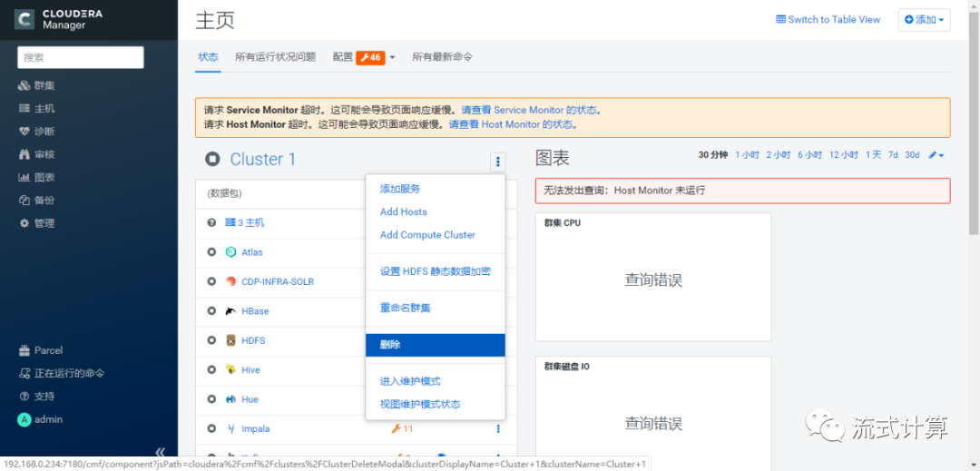The image size is (980, 471).
Task: Expand the 配置 tab dropdown caret
Action: click(x=393, y=57)
